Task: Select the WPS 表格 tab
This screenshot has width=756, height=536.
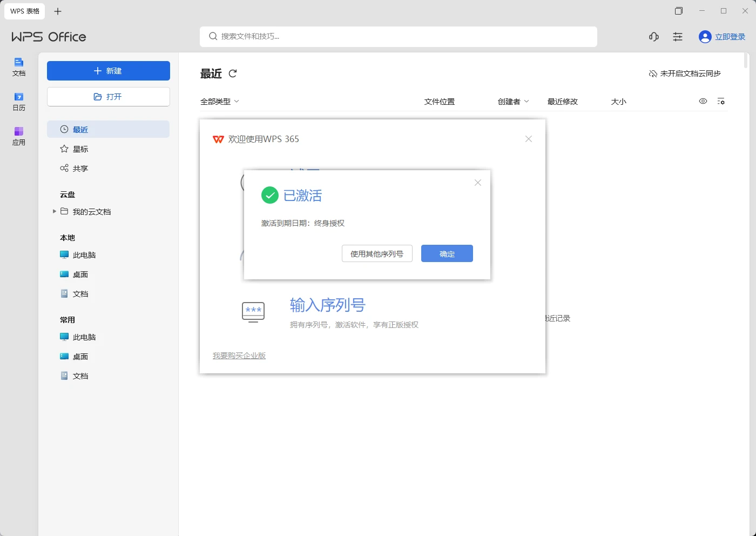Action: pyautogui.click(x=25, y=11)
